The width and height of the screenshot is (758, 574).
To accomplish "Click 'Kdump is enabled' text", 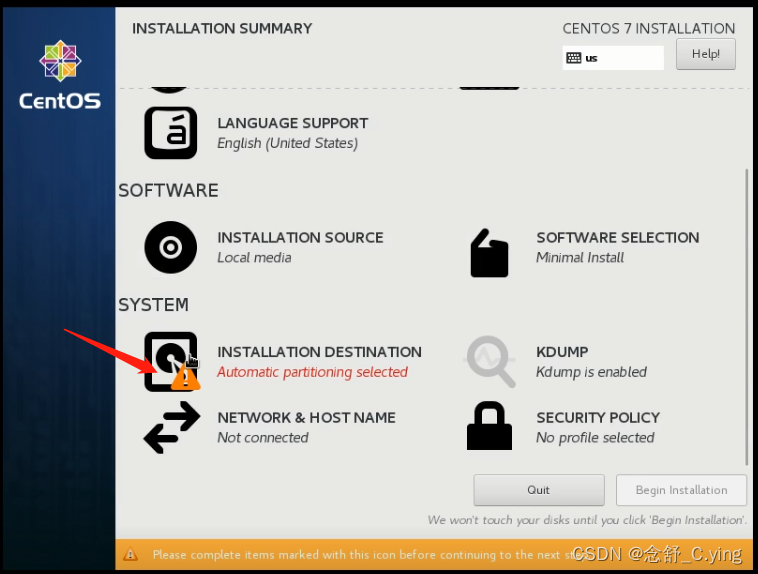I will [591, 372].
